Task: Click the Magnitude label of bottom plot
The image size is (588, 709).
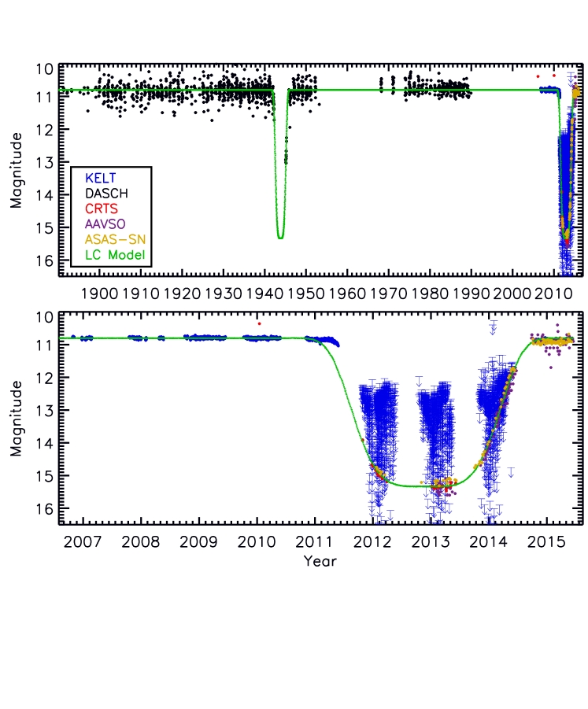Action: point(17,419)
